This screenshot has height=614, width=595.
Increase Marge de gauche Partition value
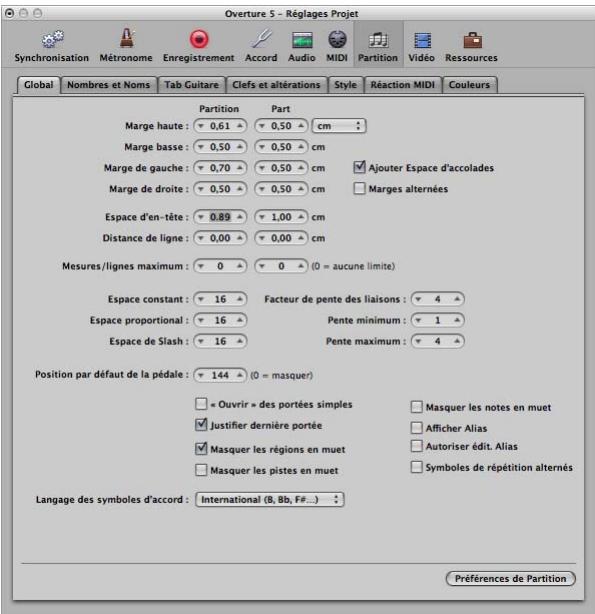[x=240, y=168]
